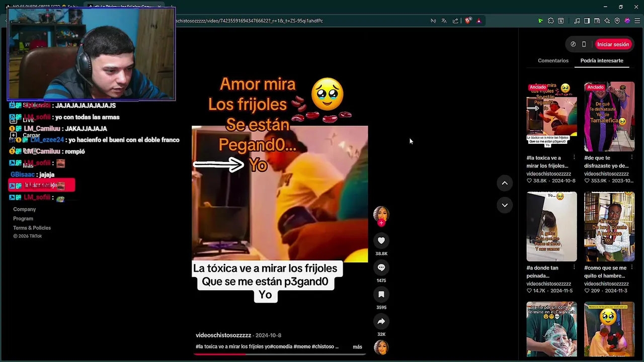The width and height of the screenshot is (644, 362).
Task: Open more options for '#de que te disfrazaste' video
Action: pyautogui.click(x=631, y=158)
